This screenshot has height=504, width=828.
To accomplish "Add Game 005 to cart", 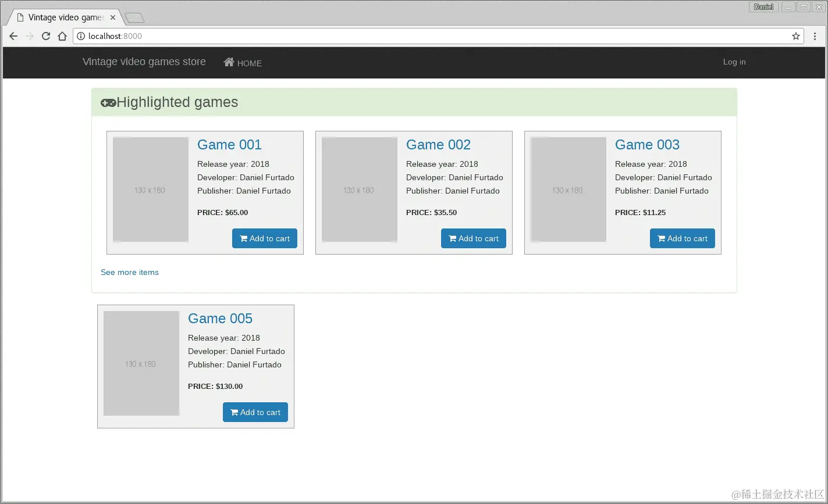I will (x=255, y=412).
